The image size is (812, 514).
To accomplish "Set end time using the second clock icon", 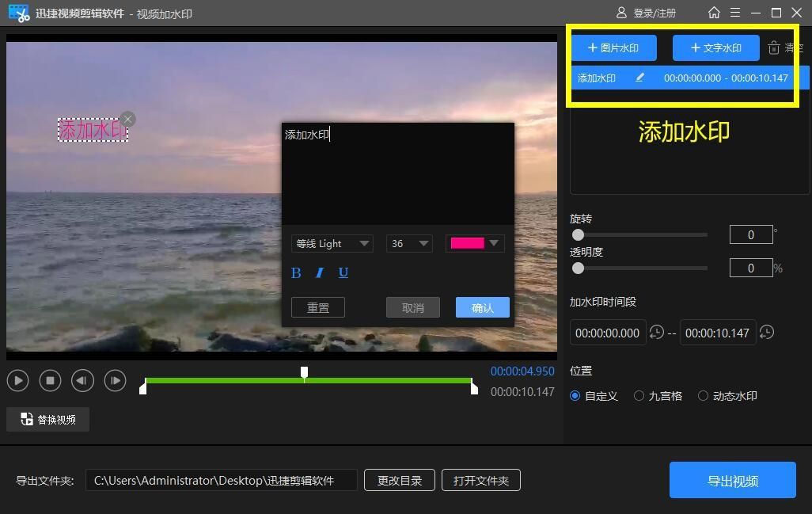I will [766, 333].
